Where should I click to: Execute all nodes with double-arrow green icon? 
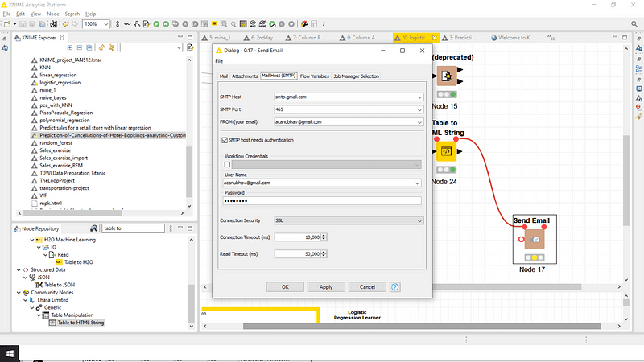166,24
